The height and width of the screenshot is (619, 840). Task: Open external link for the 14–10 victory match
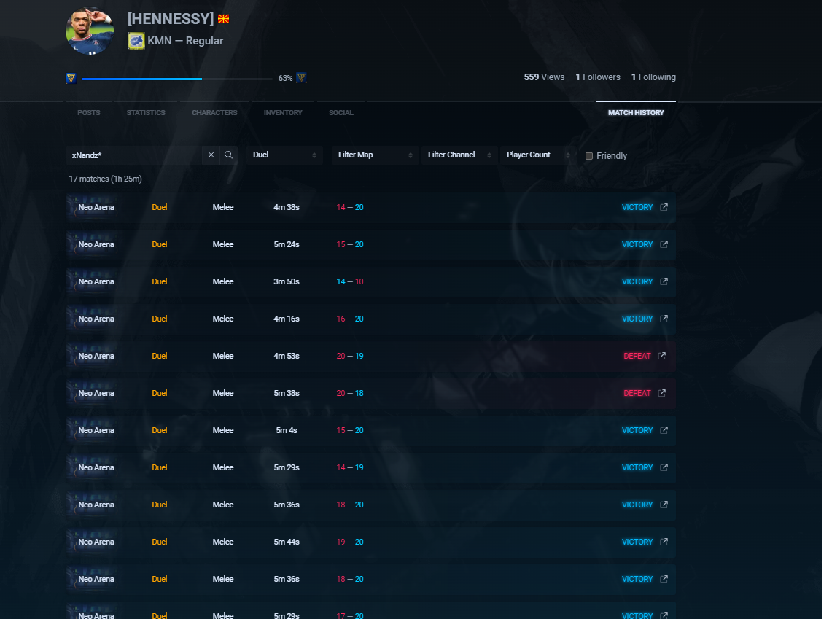664,281
